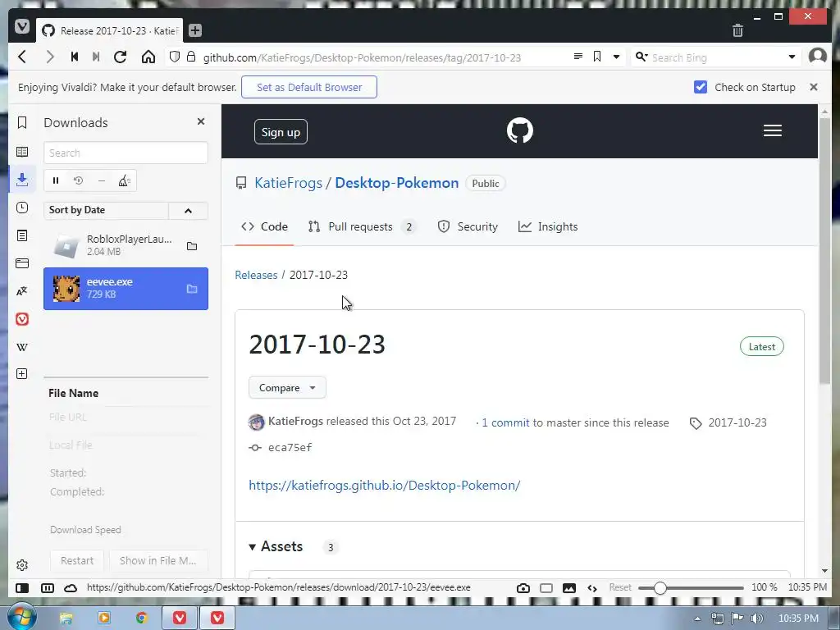Open the search engine dropdown arrow
This screenshot has width=840, height=630.
[792, 57]
